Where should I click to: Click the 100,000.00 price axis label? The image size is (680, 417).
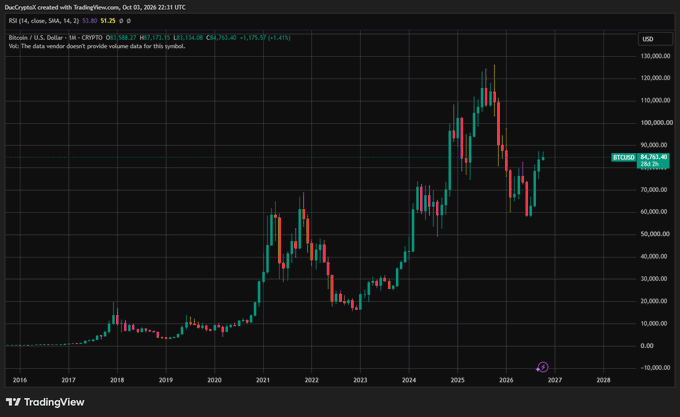[657, 123]
